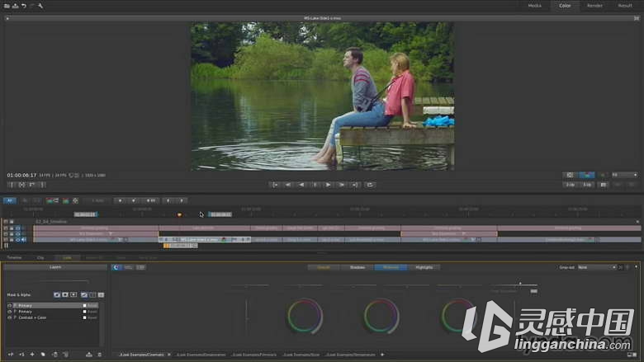Open preferences with the wrench icon
This screenshot has width=644, height=362.
[40, 6]
